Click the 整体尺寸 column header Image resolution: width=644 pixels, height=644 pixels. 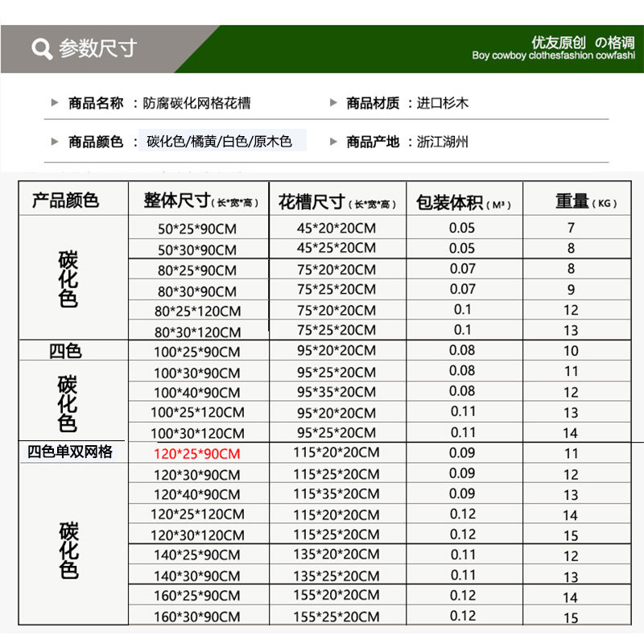200,200
